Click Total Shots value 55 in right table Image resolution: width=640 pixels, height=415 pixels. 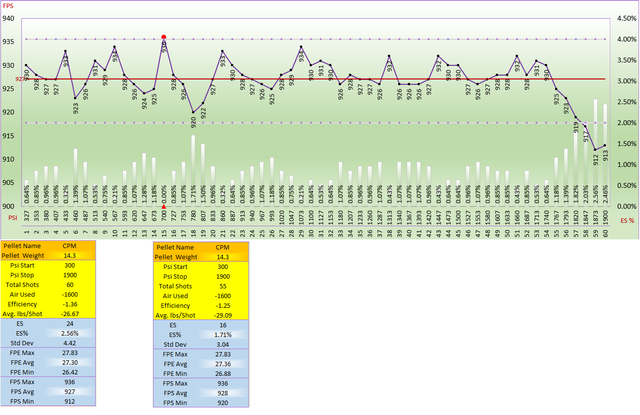223,286
